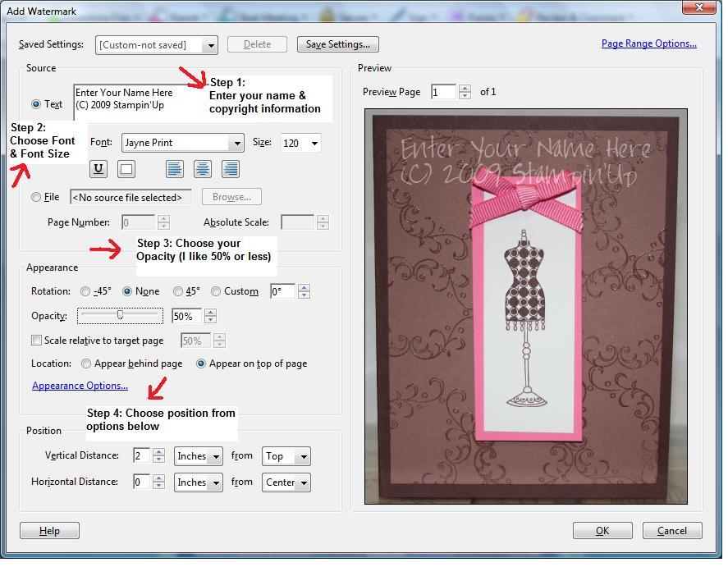Select the File source radio button
728x567 pixels.
(x=36, y=197)
